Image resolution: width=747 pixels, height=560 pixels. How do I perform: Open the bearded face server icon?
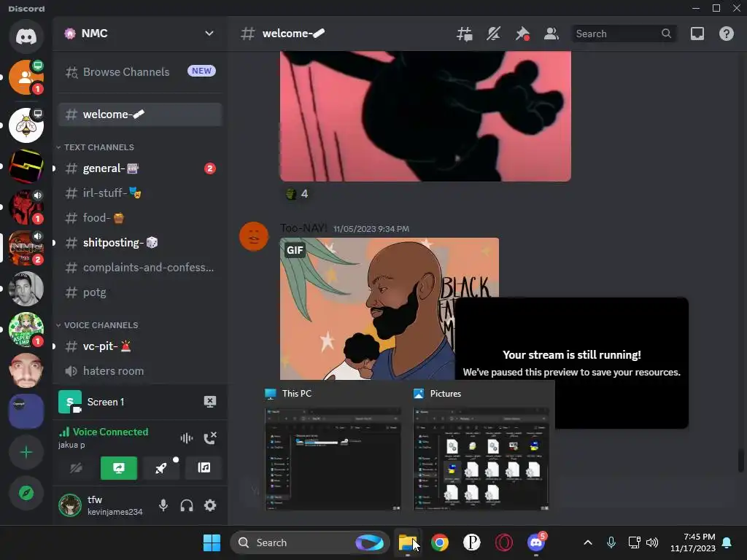[x=26, y=370]
